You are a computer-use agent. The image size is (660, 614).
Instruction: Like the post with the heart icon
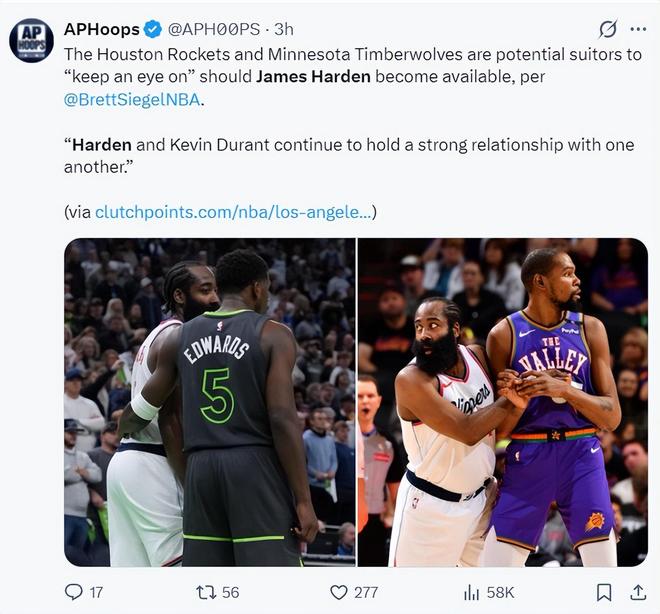tap(338, 593)
